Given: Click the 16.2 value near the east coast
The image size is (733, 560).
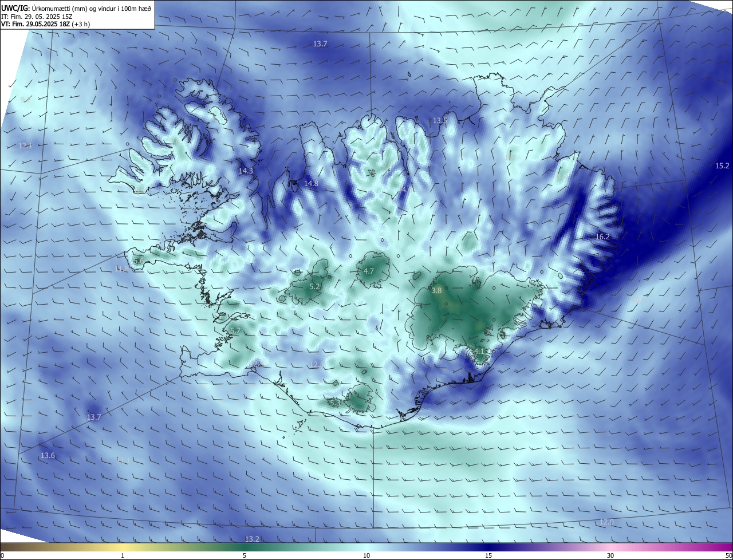Looking at the screenshot, I should 602,236.
